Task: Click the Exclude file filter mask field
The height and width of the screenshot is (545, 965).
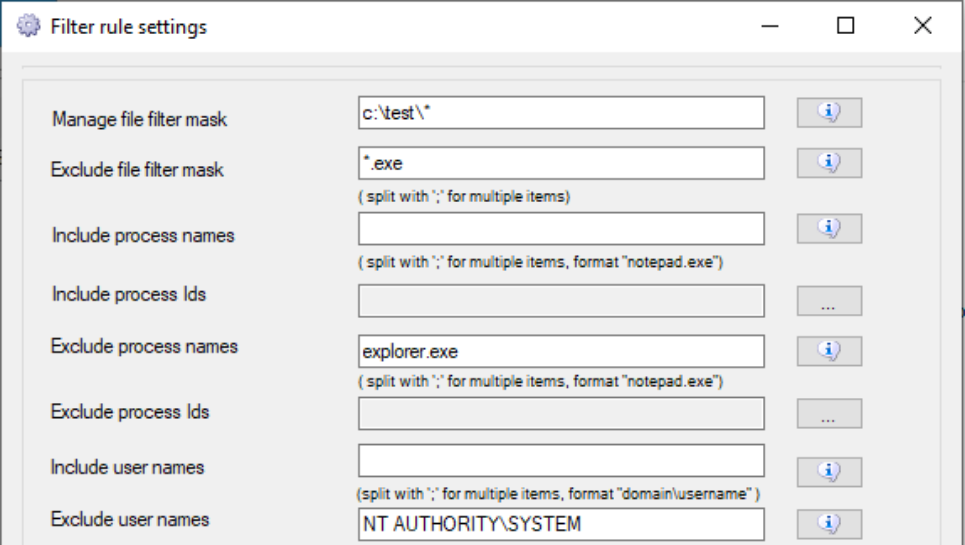Action: 561,163
